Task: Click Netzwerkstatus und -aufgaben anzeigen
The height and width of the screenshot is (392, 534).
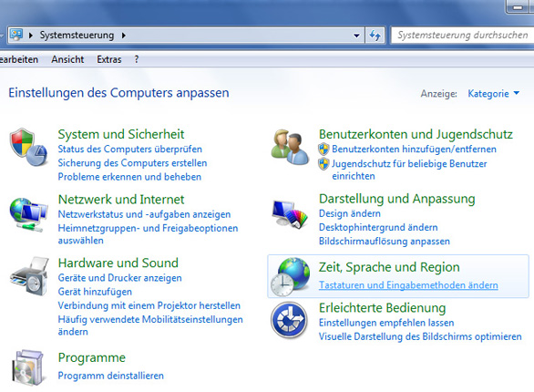Action: tap(144, 214)
